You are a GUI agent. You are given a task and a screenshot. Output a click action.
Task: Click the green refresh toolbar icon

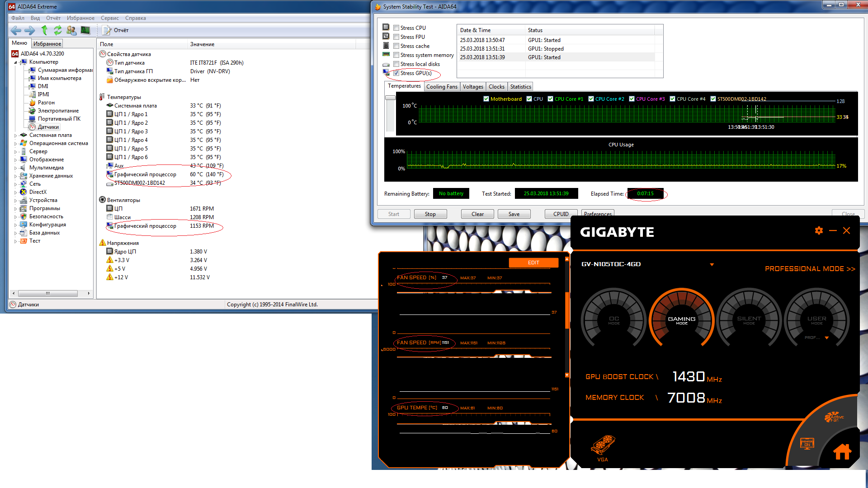point(57,30)
